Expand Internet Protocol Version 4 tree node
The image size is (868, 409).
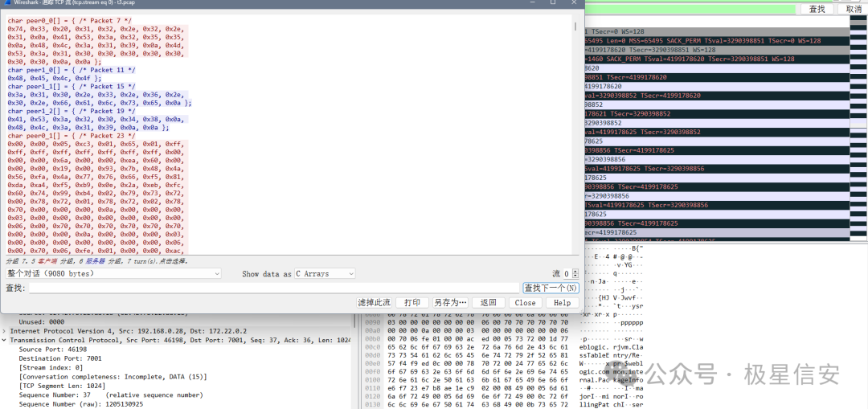(x=5, y=331)
